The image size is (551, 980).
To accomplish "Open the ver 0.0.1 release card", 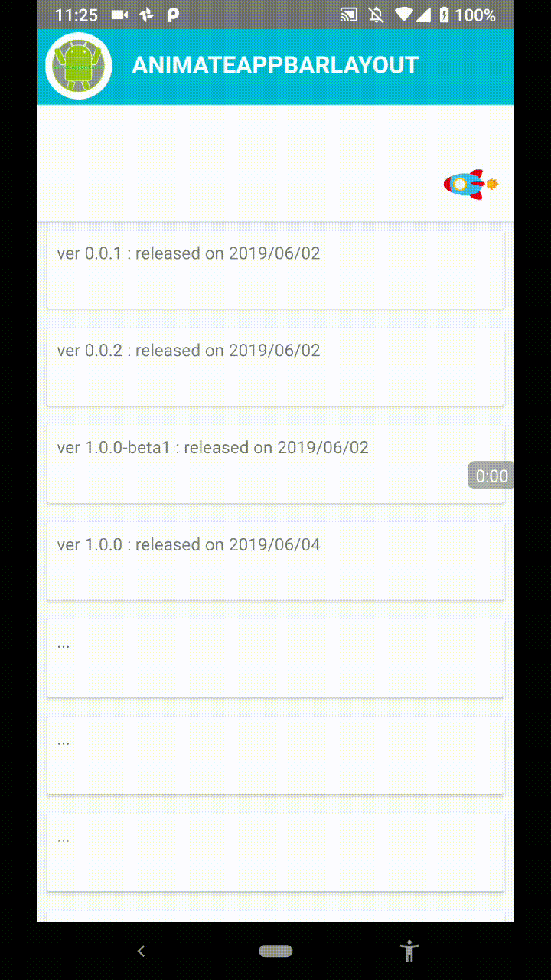I will [275, 270].
